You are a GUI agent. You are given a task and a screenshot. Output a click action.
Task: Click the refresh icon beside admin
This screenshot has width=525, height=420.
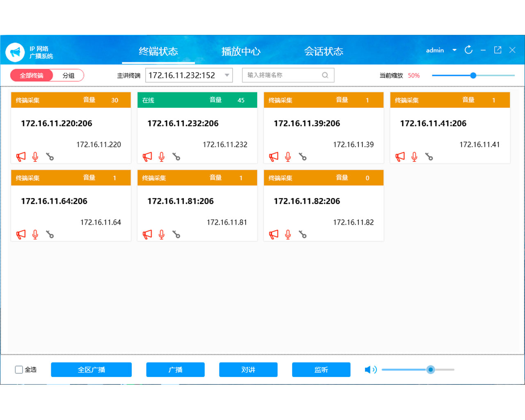468,50
